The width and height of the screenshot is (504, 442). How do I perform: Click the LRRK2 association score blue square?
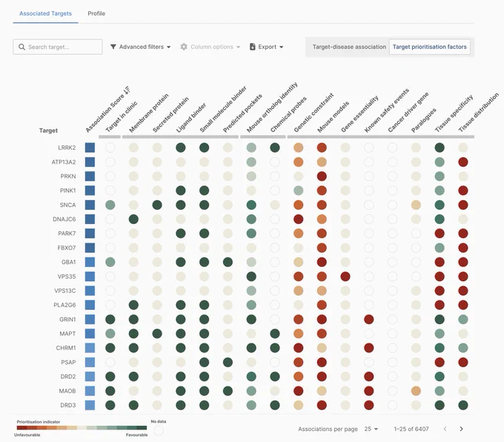click(90, 148)
